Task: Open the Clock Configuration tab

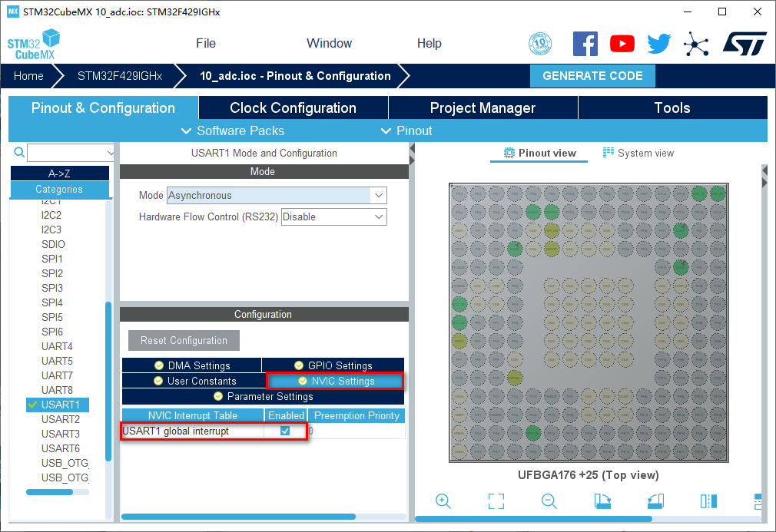Action: [x=293, y=108]
